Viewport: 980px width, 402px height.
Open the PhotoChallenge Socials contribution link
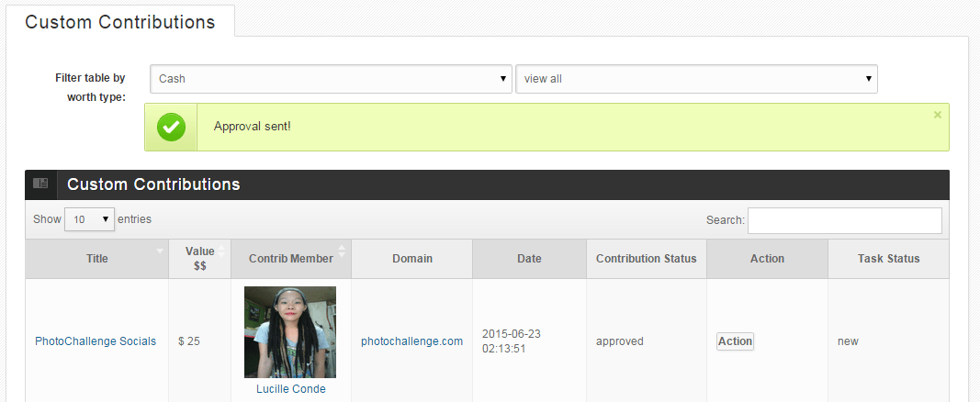[96, 341]
